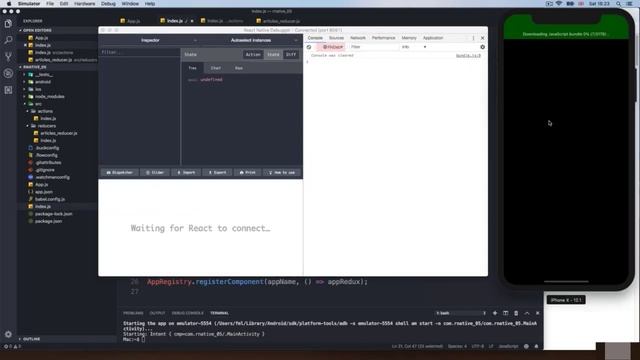Click the Import button in Redux DevTools

[186, 173]
